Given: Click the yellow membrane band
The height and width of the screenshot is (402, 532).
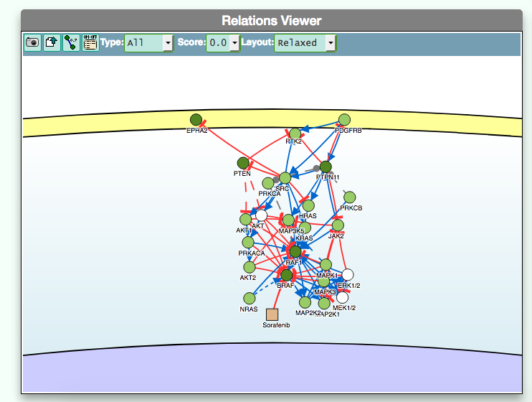Looking at the screenshot, I should [x=108, y=127].
